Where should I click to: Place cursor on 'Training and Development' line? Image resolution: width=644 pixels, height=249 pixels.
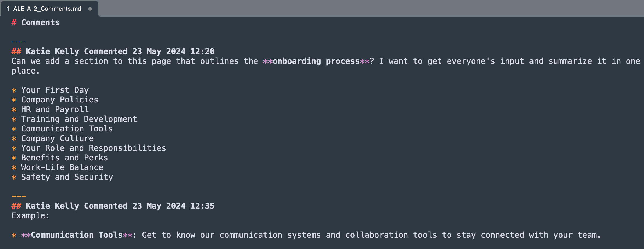click(x=79, y=119)
